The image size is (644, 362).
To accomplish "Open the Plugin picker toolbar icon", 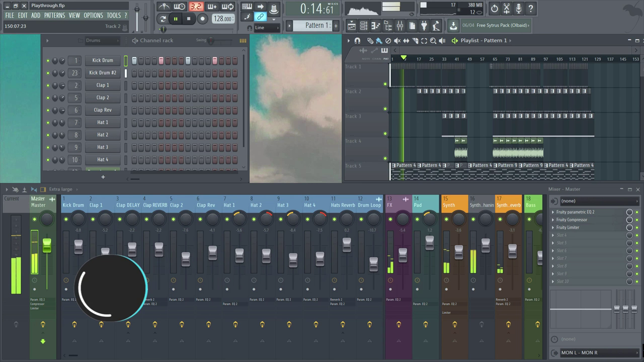I will [x=424, y=25].
